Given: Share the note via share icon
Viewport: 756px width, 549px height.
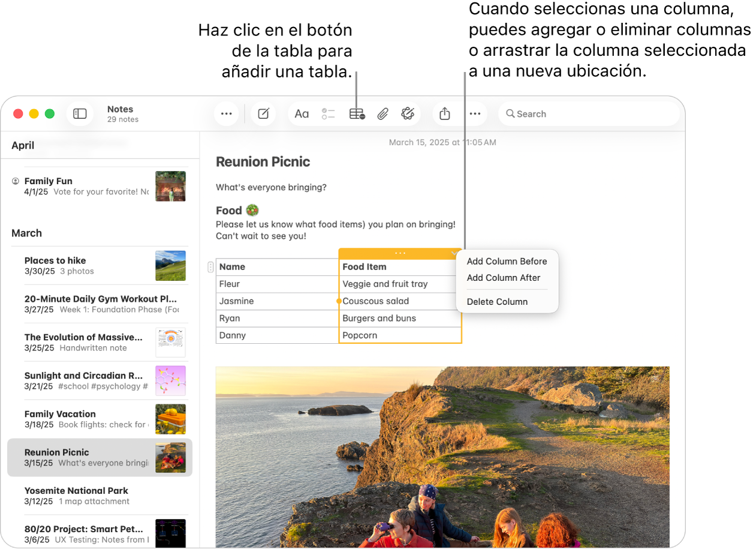Looking at the screenshot, I should coord(444,113).
